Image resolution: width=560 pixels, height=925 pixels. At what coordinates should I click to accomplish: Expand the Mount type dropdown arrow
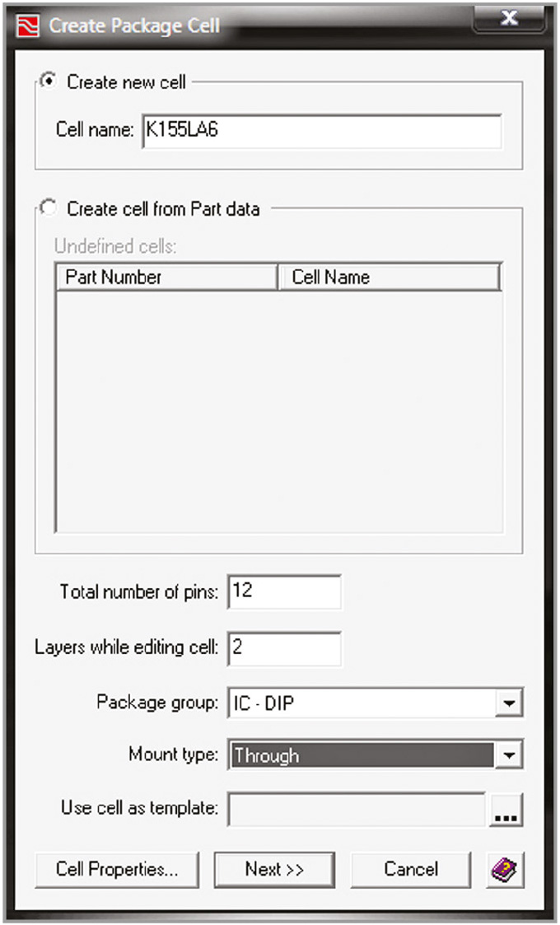(x=511, y=754)
